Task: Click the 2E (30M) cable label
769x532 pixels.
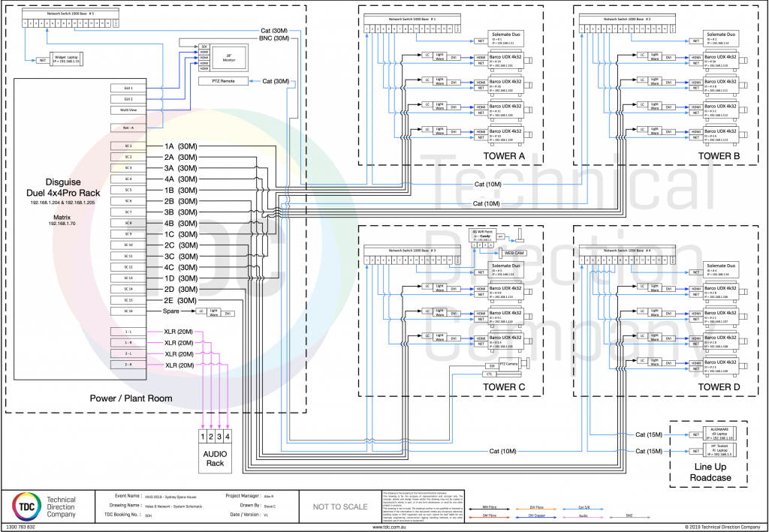Action: point(180,300)
